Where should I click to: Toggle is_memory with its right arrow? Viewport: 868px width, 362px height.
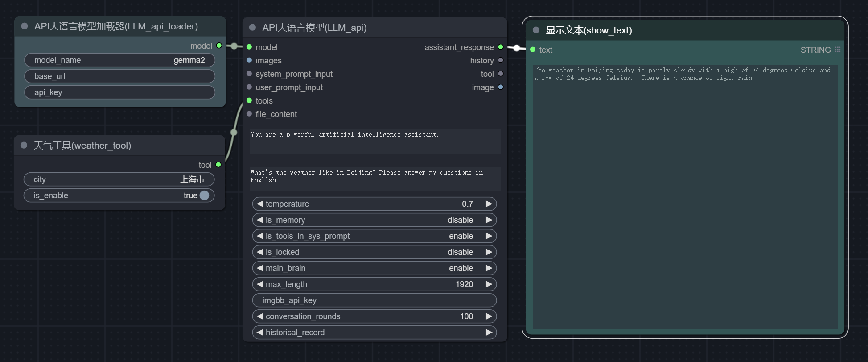(489, 220)
